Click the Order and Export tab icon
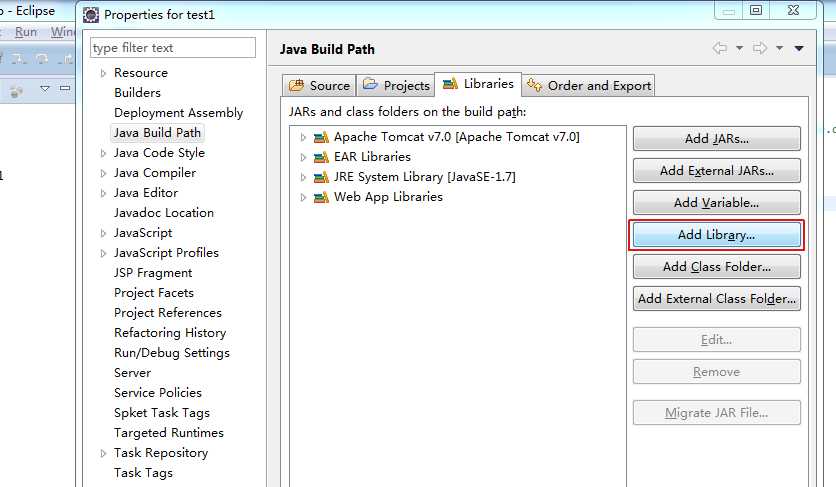The width and height of the screenshot is (836, 487). [534, 84]
